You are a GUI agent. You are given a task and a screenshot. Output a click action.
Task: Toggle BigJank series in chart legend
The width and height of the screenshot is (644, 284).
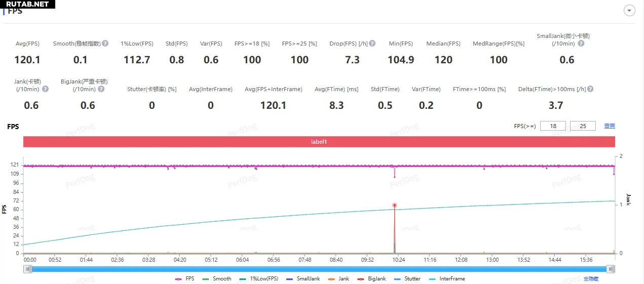(371, 278)
